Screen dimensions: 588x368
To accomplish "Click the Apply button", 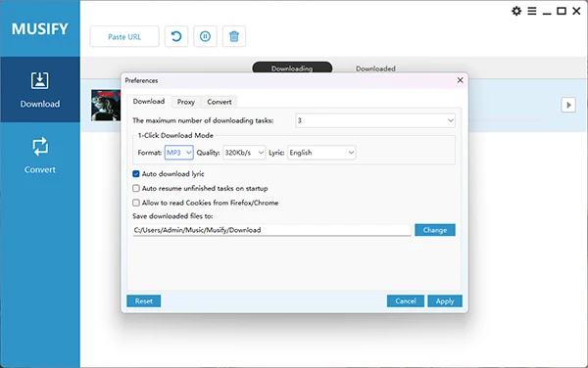I will 445,301.
